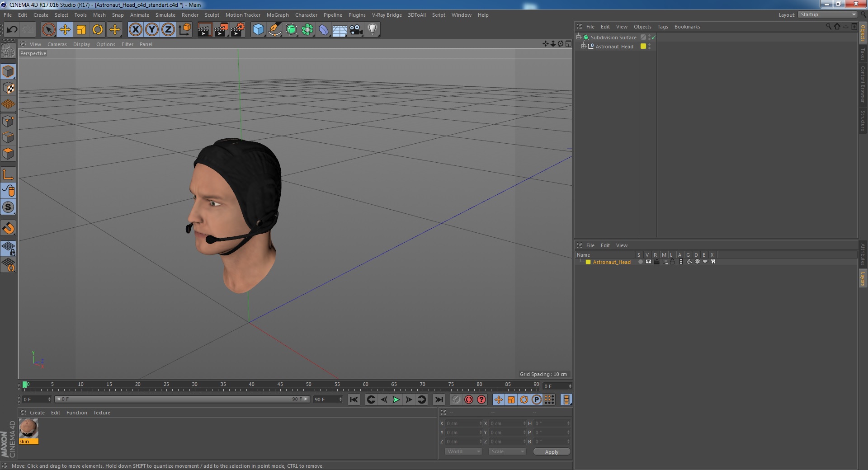
Task: Select Polygons mode in left toolbar
Action: coord(8,154)
